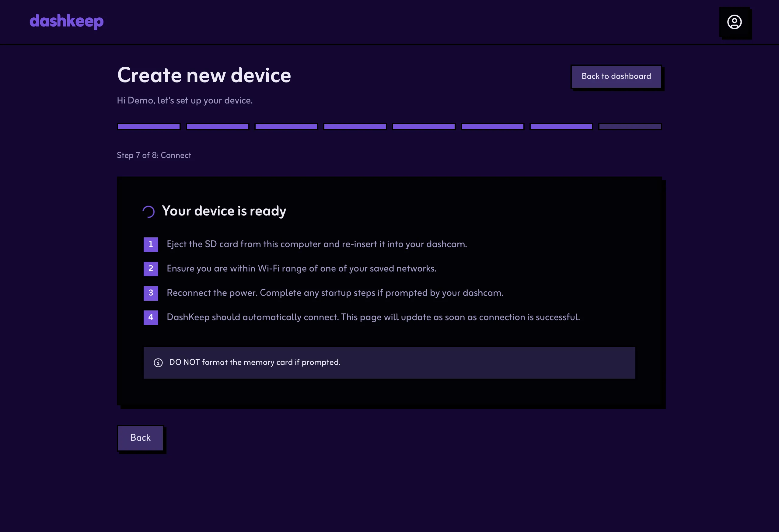This screenshot has width=779, height=532.
Task: Click the 'Create new device' title
Action: pos(204,75)
